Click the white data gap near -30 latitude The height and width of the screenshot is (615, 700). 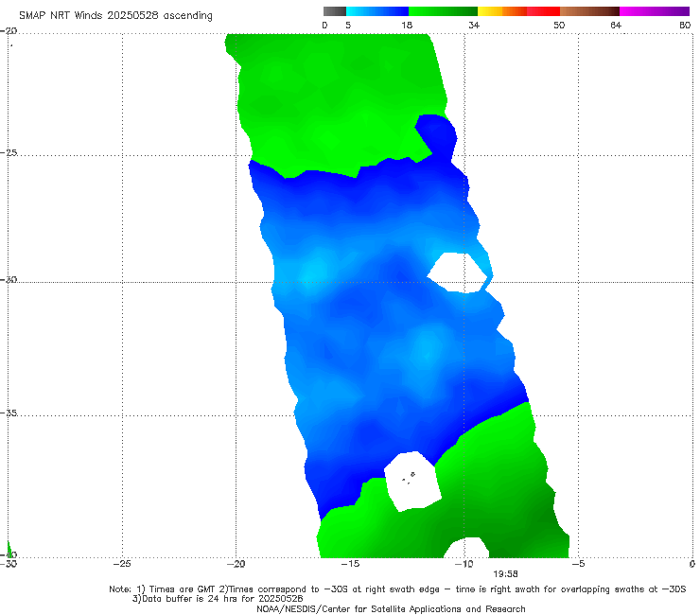(458, 272)
